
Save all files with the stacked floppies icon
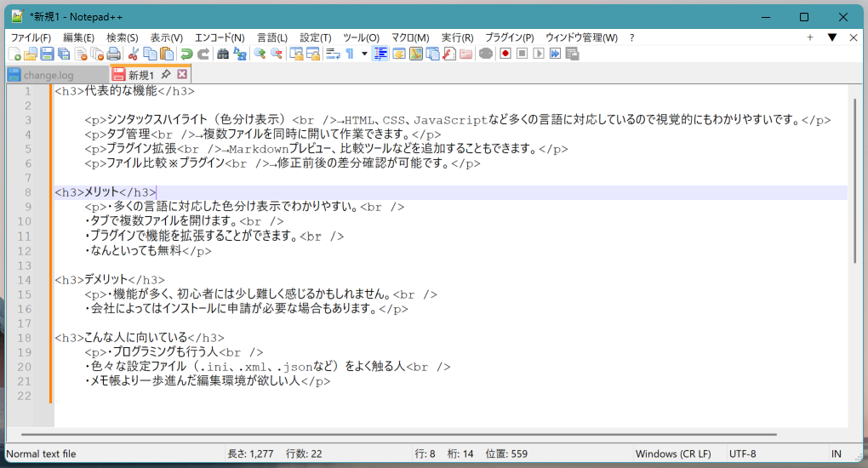click(x=64, y=54)
